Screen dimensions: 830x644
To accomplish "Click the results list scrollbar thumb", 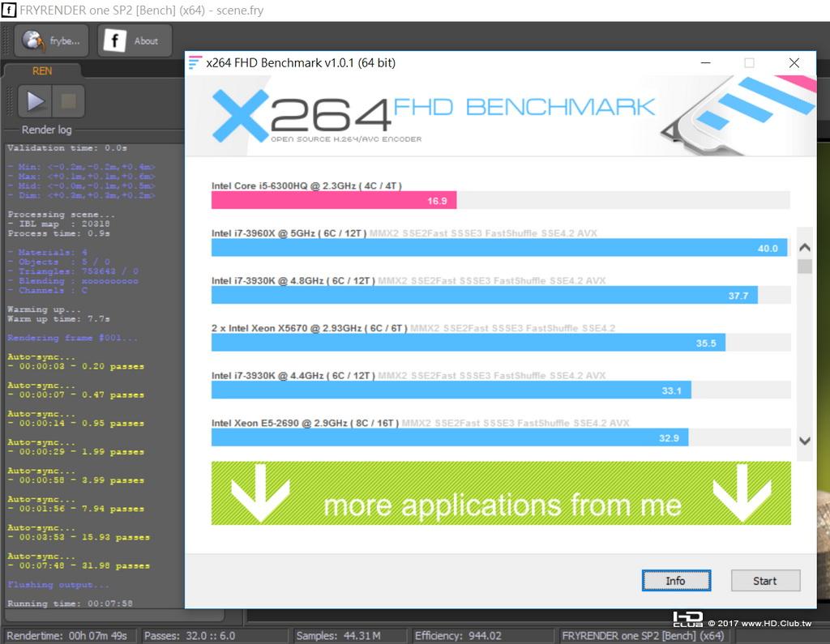I will click(x=805, y=266).
